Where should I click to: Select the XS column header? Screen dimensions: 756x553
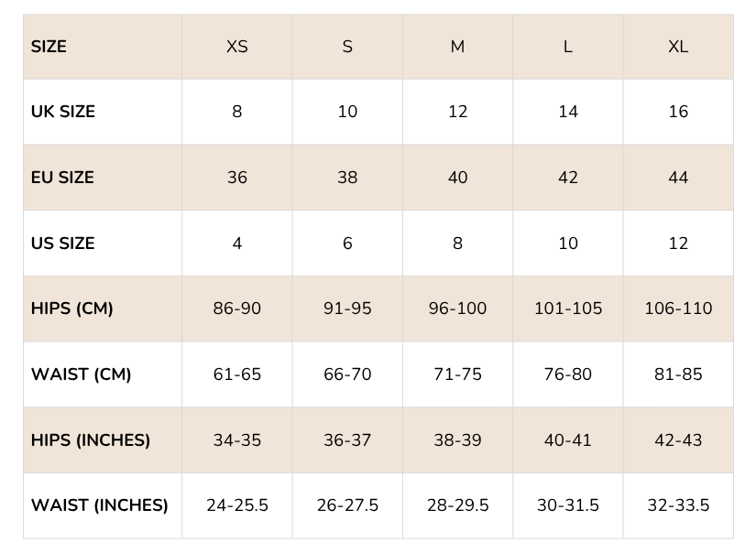click(x=236, y=47)
